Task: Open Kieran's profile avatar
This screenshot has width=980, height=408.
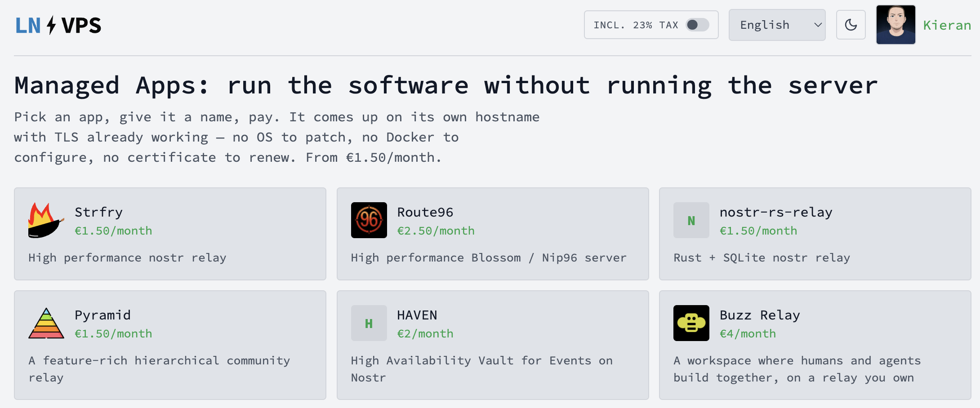Action: (x=895, y=25)
